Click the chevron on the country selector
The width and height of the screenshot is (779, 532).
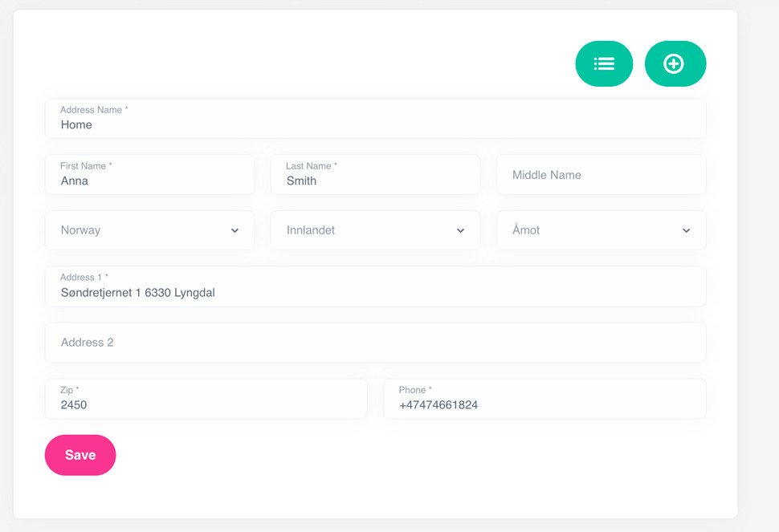tap(237, 230)
